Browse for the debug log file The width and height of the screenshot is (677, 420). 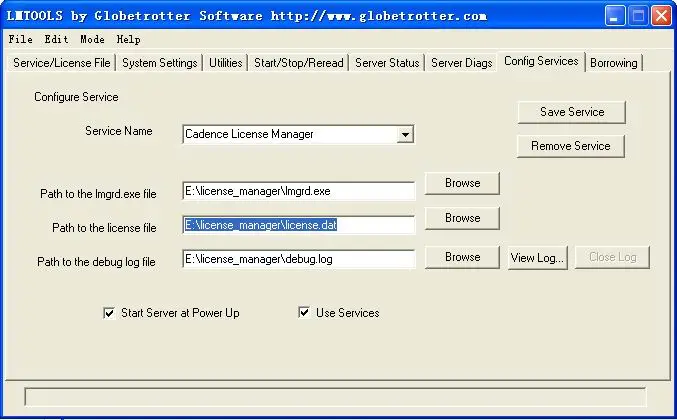(462, 257)
